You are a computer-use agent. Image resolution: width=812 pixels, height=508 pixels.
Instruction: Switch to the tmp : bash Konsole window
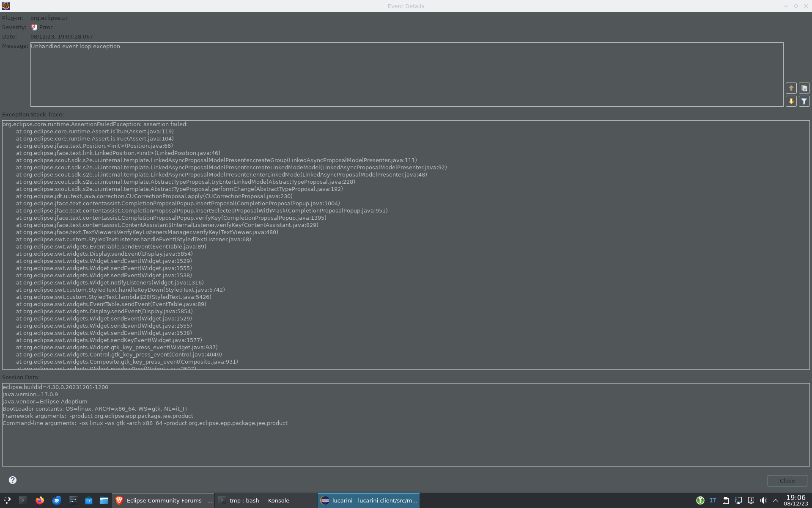266,500
